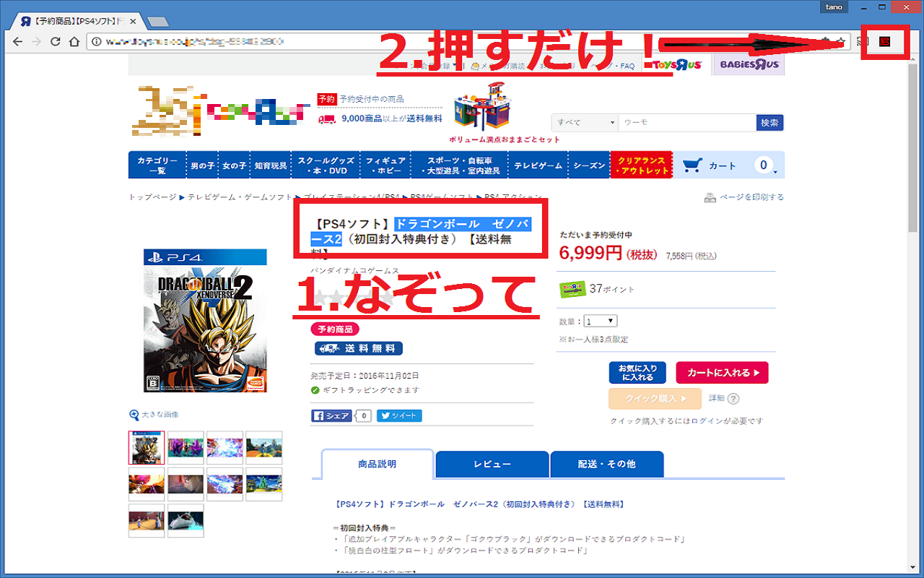Open the カテゴリー一覧 menu
Screen dimensions: 924x578
click(157, 165)
